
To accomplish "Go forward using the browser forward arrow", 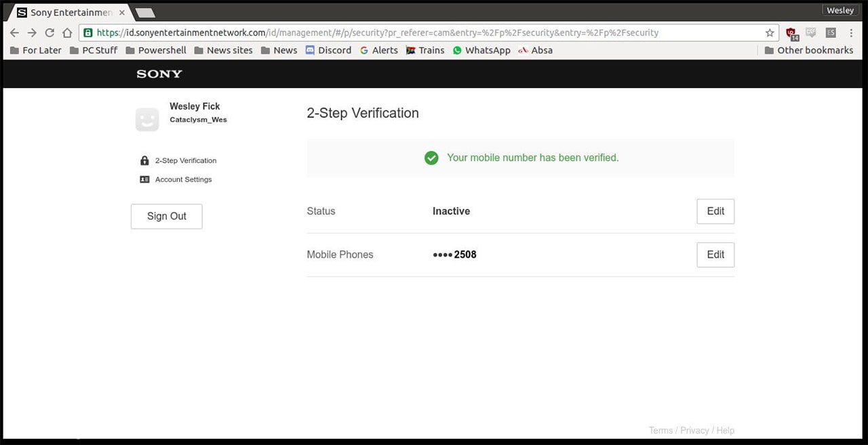I will coord(32,33).
